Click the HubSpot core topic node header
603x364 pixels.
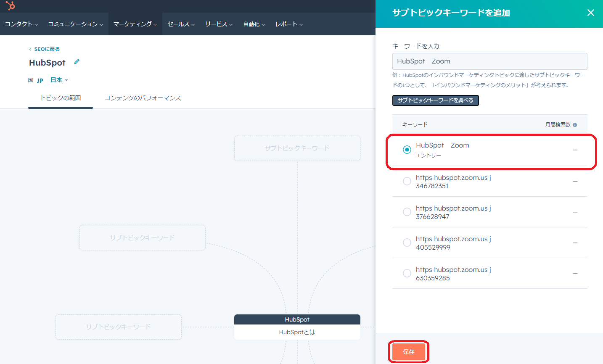tap(297, 319)
